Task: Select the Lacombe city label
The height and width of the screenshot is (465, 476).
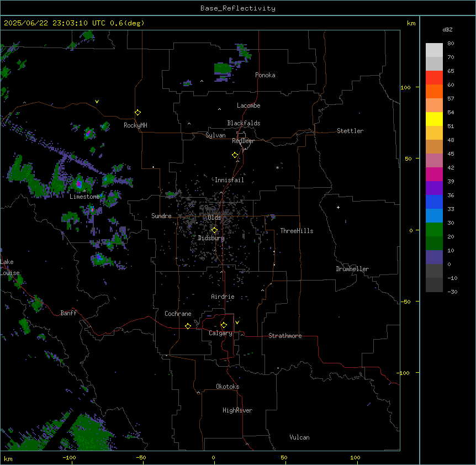Action: (x=248, y=105)
